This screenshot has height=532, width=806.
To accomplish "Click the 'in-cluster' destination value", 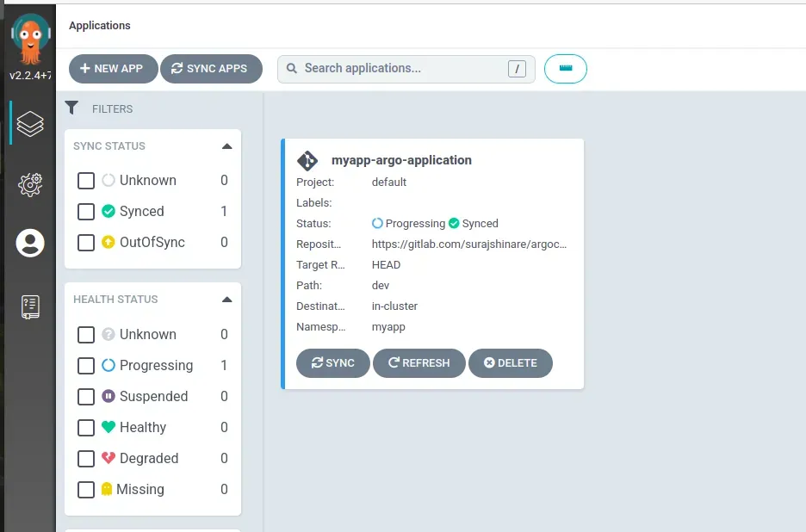I will [x=394, y=306].
